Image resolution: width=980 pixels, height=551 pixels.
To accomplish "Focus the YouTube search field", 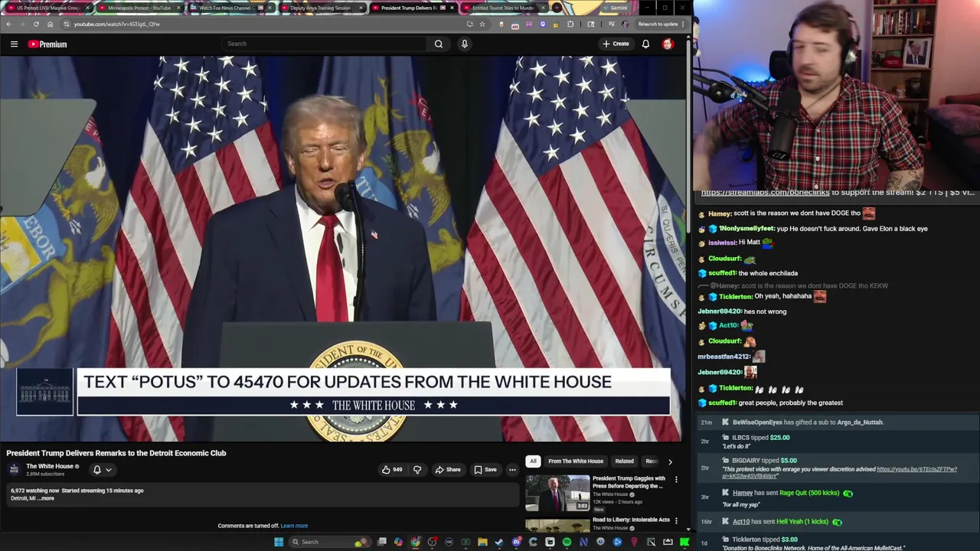I will click(x=325, y=44).
